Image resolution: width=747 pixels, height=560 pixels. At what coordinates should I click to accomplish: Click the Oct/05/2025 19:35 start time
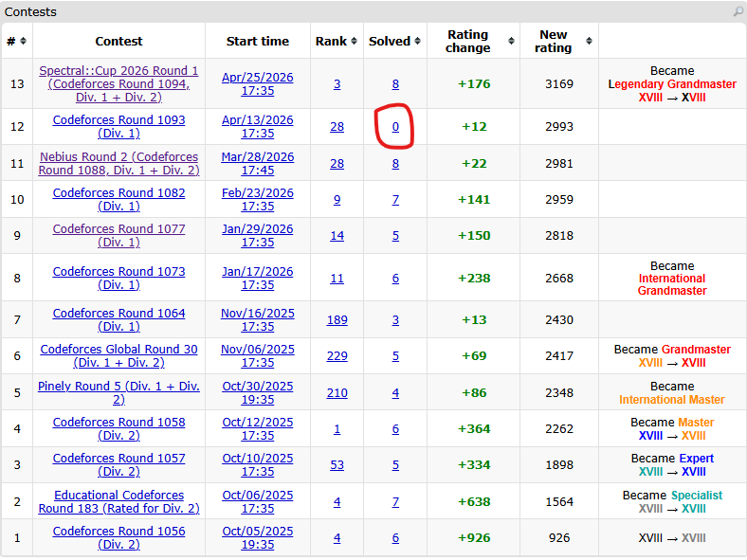257,537
